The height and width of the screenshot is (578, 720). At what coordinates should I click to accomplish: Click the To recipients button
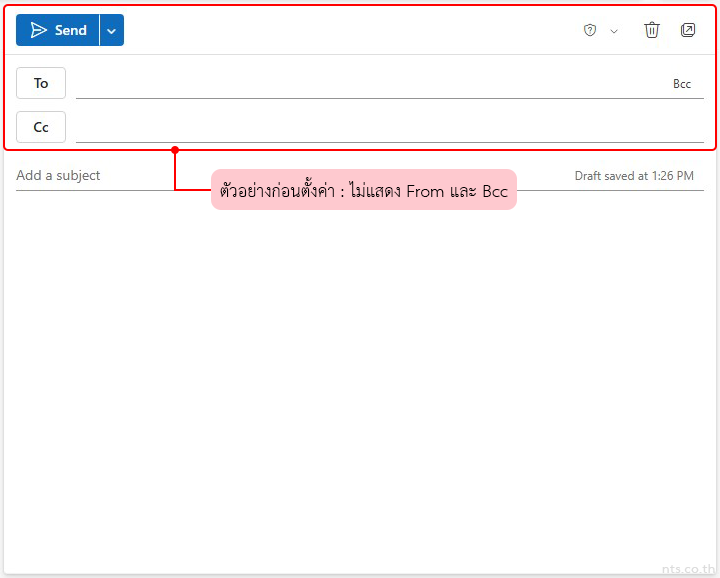pyautogui.click(x=41, y=83)
